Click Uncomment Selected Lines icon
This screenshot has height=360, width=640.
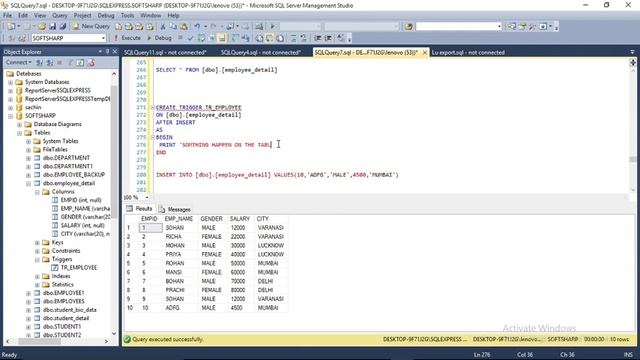click(x=303, y=38)
